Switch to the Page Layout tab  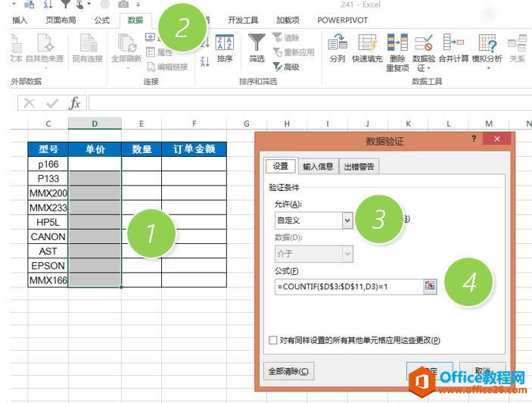61,20
